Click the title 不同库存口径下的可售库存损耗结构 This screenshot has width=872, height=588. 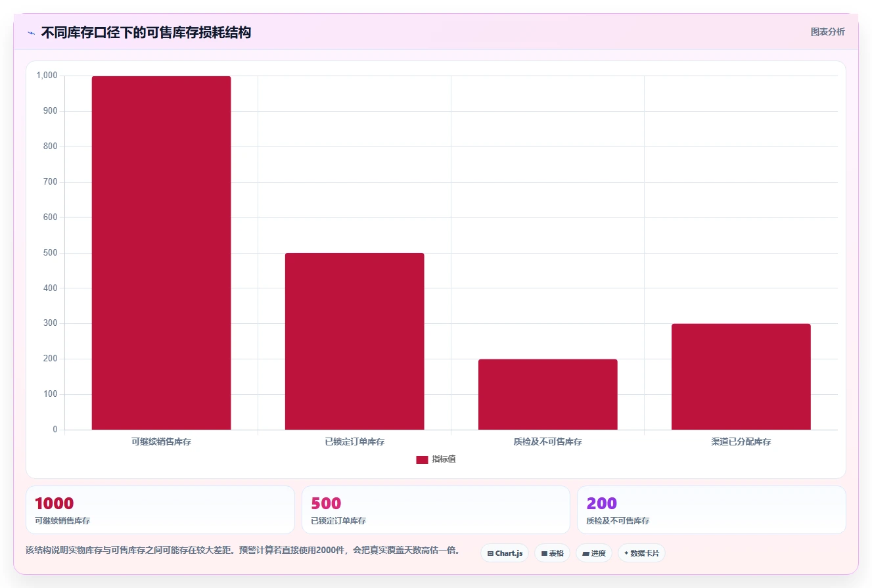pos(146,32)
